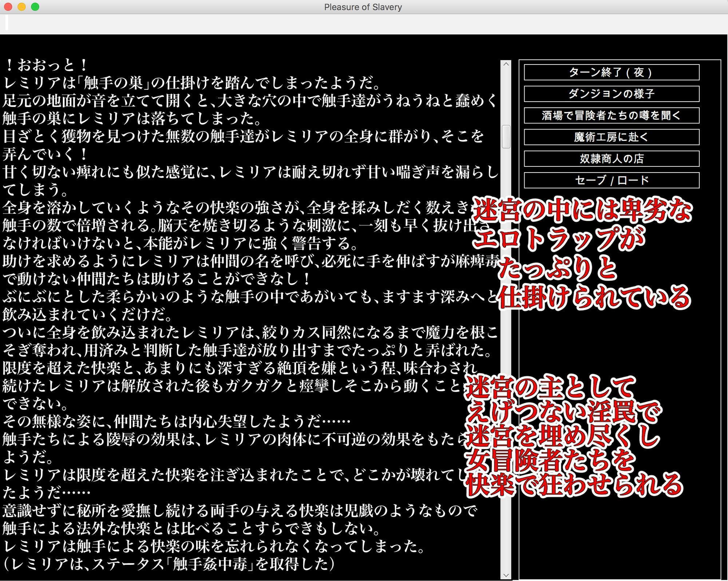Click the ターン終了（夜） button
728x581 pixels.
[611, 72]
